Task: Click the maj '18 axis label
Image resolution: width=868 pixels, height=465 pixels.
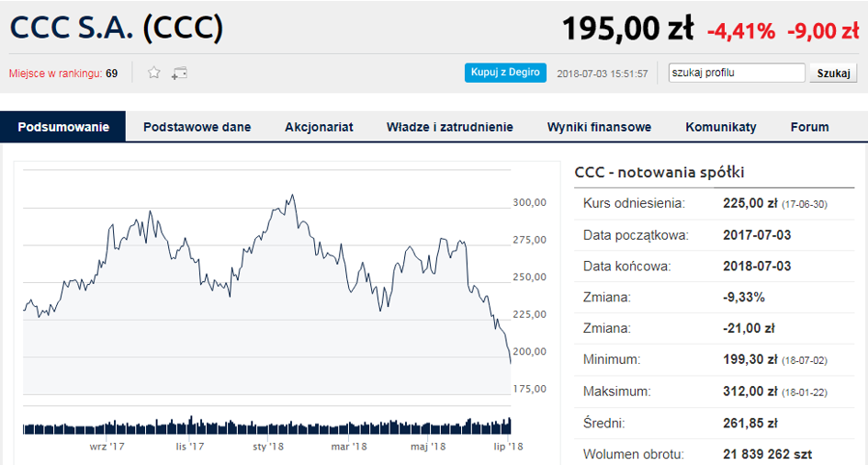Action: pos(428,447)
